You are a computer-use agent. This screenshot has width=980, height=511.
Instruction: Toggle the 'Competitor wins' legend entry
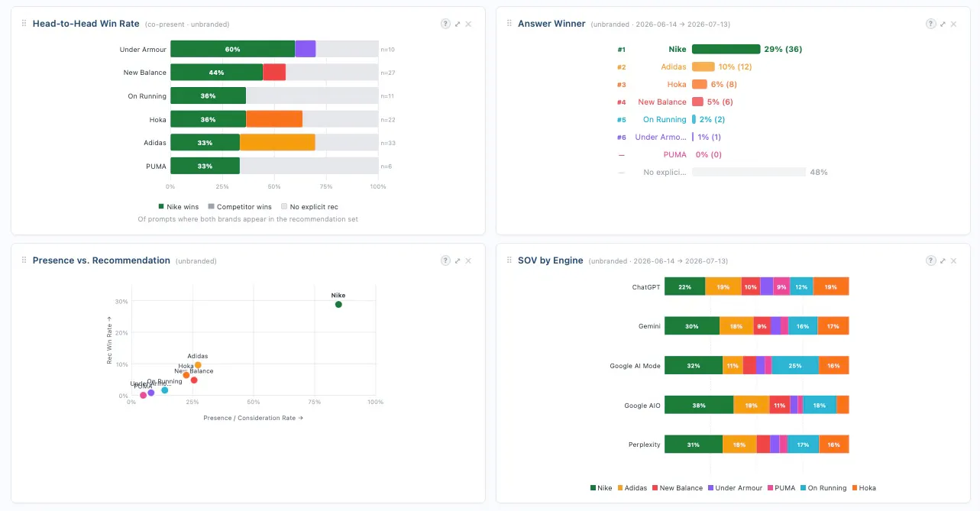click(x=239, y=206)
